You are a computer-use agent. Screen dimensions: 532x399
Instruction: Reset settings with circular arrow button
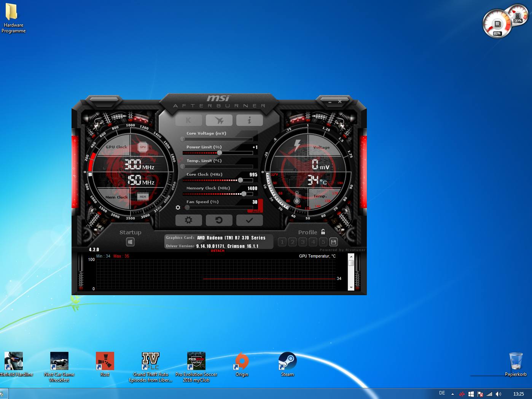point(219,220)
